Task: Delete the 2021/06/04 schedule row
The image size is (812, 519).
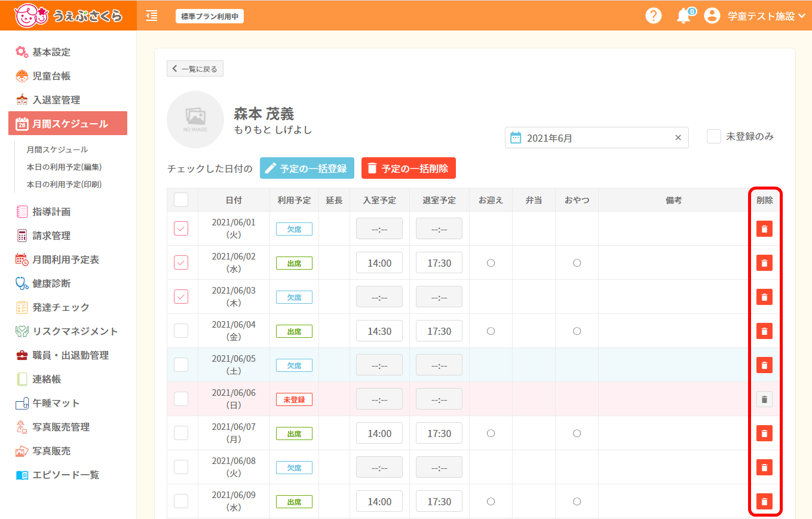Action: pos(764,331)
